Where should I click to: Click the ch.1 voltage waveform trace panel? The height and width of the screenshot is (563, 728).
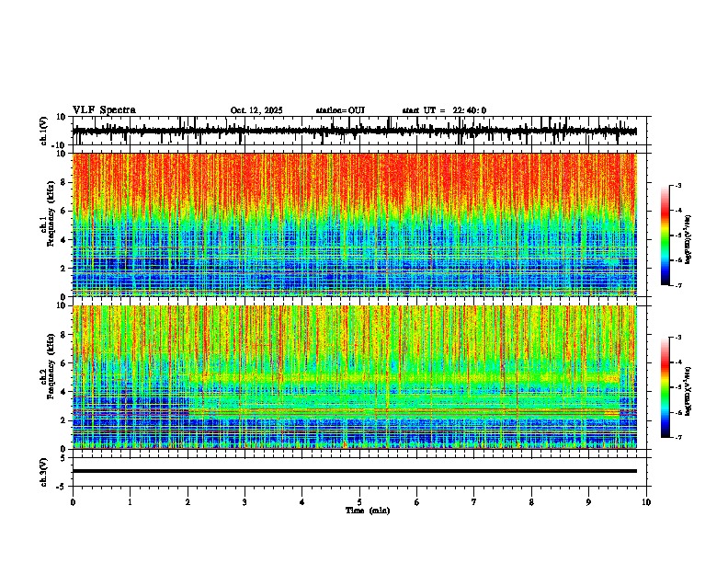[361, 131]
